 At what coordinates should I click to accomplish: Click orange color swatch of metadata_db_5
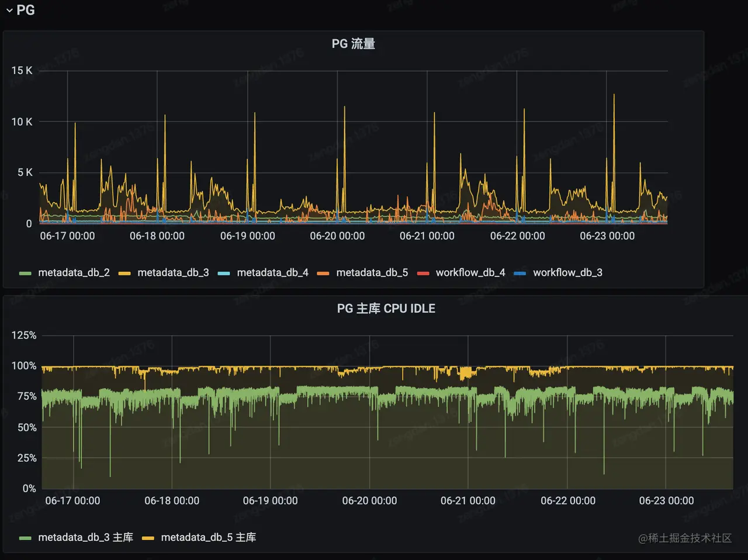(323, 273)
